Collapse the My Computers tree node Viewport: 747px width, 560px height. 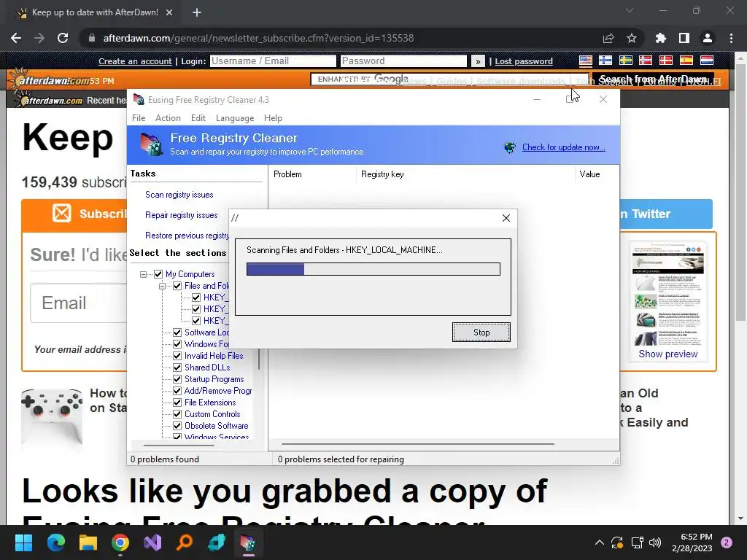(x=143, y=274)
